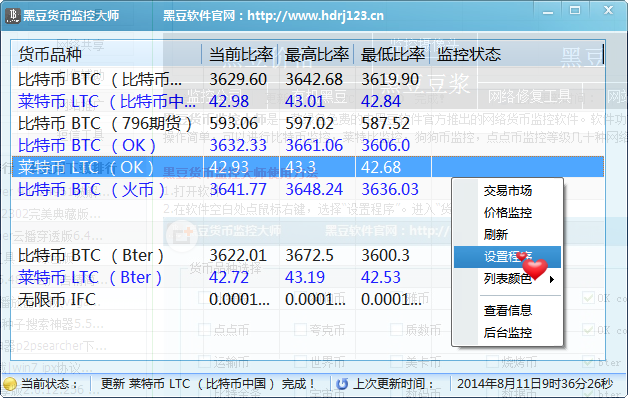Click the lowest rate value 3600.3

coord(386,255)
